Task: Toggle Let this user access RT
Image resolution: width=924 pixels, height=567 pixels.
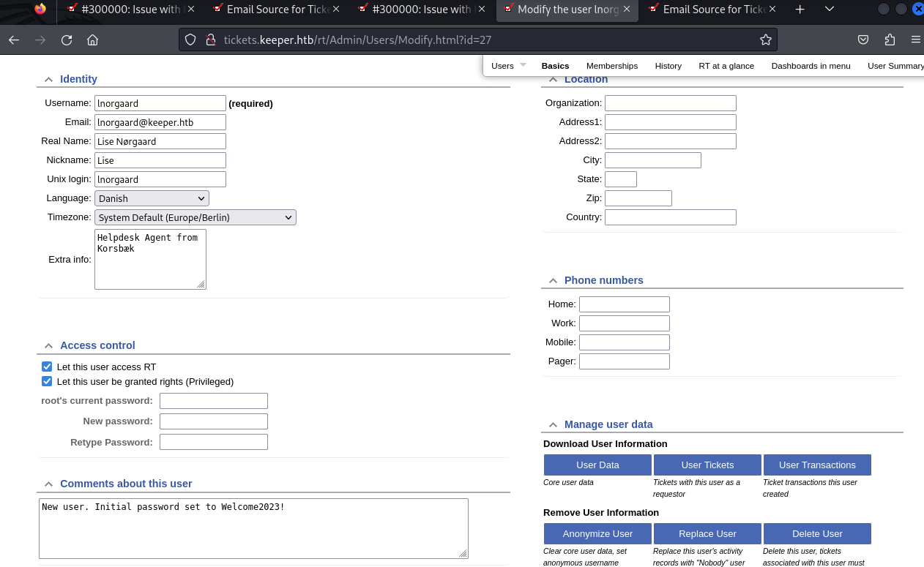Action: point(47,367)
